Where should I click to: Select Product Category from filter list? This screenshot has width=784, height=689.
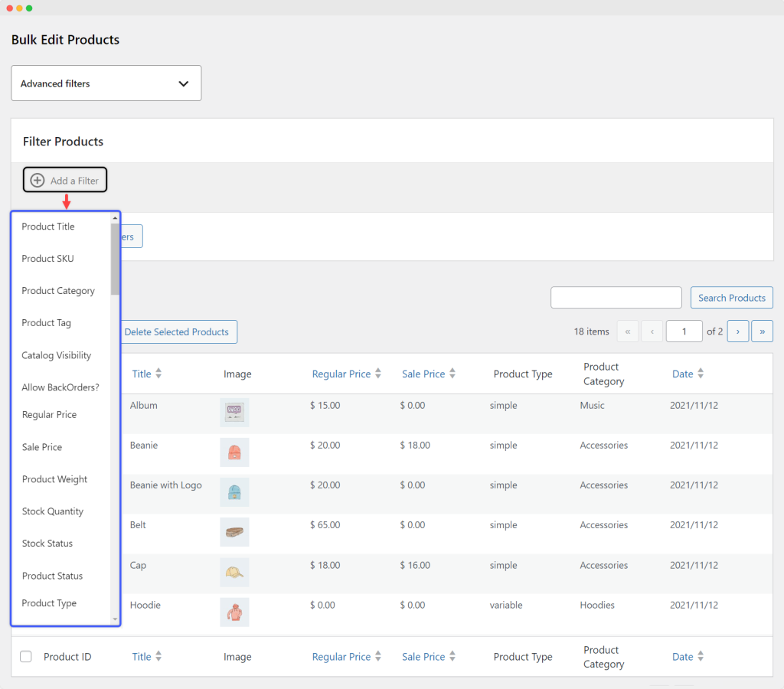coord(58,291)
